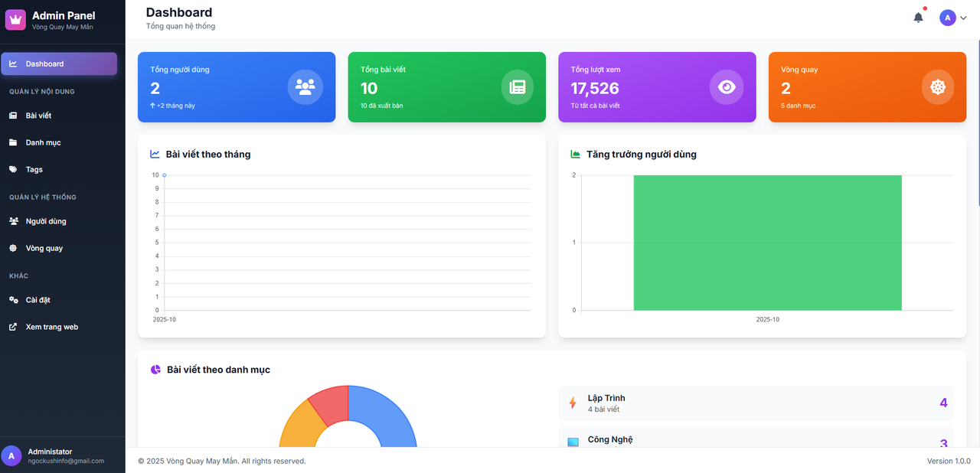Click the Admin Panel title
980x473 pixels.
[x=64, y=15]
